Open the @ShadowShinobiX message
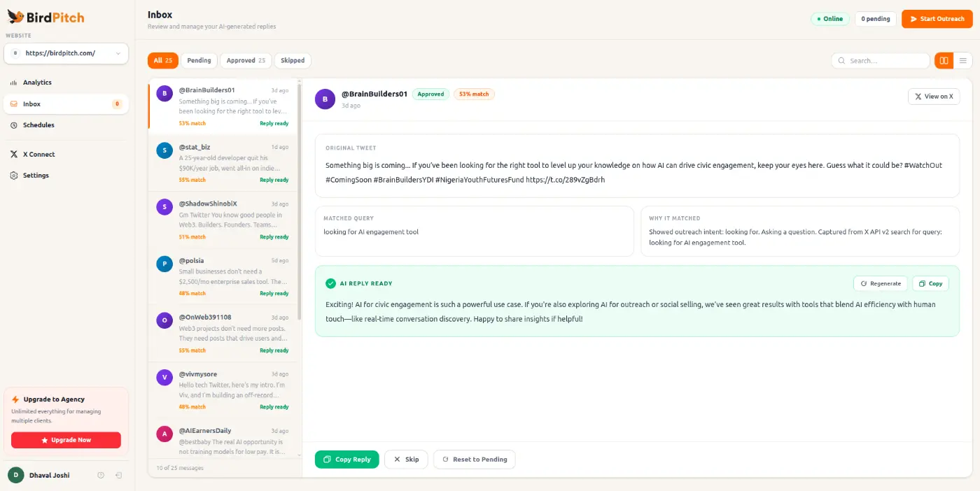980x491 pixels. 224,220
